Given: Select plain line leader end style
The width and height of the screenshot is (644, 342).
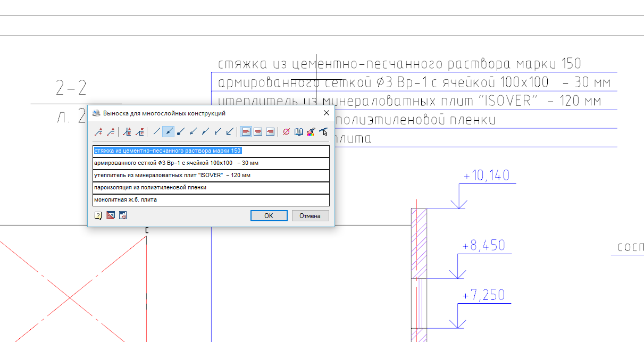Looking at the screenshot, I should pyautogui.click(x=156, y=131).
